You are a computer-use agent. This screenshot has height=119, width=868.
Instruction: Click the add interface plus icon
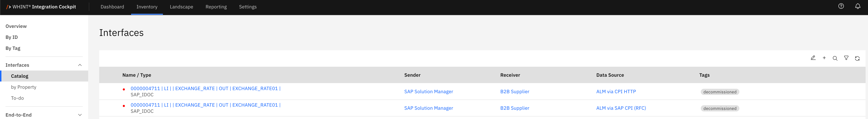tap(824, 58)
